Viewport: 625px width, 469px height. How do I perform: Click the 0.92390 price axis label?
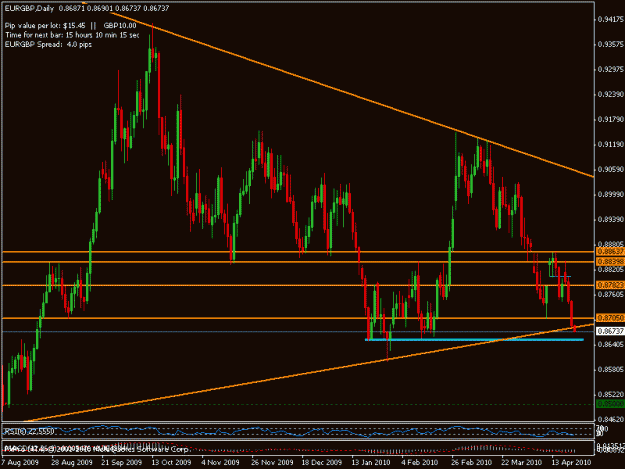coord(611,94)
